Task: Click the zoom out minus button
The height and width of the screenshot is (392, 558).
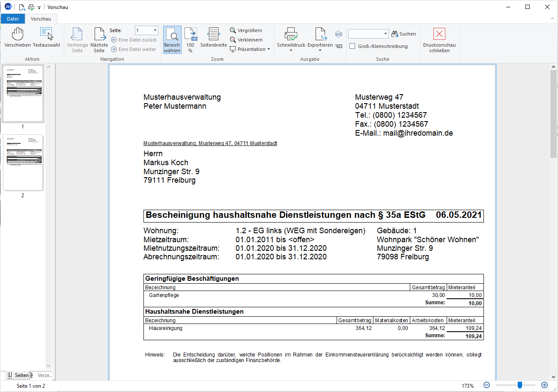Action: click(486, 385)
